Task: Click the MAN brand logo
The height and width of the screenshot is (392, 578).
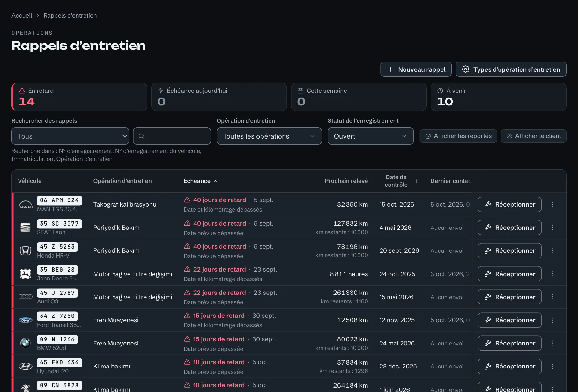Action: pos(26,205)
